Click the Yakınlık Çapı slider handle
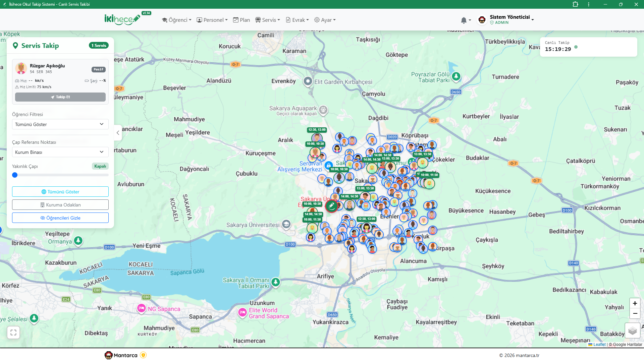This screenshot has width=644, height=362. pos(15,175)
